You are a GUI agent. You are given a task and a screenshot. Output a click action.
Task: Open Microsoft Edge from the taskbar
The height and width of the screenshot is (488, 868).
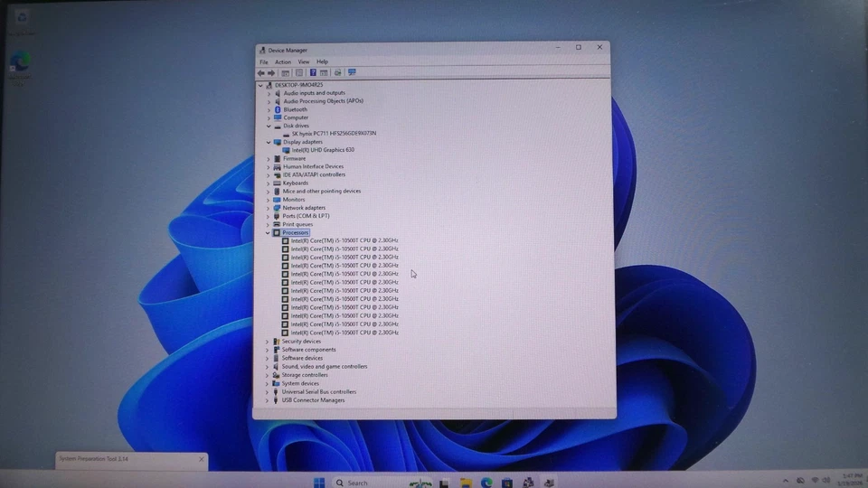coord(486,483)
